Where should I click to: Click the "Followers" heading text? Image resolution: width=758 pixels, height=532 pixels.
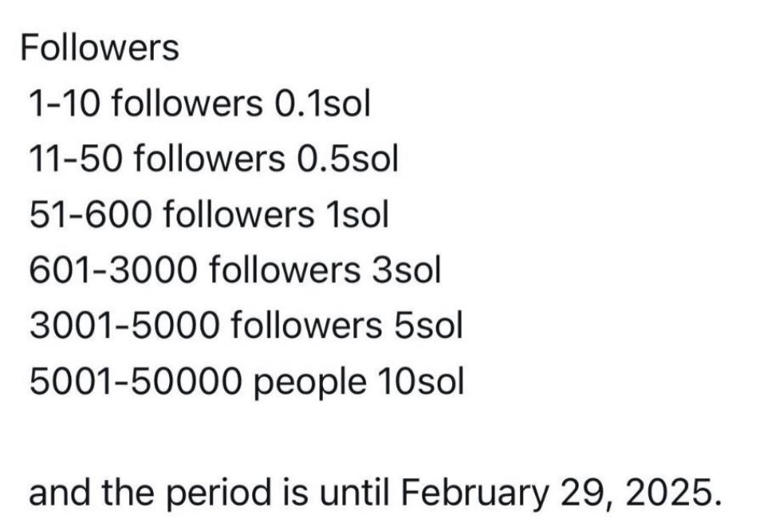tap(99, 47)
